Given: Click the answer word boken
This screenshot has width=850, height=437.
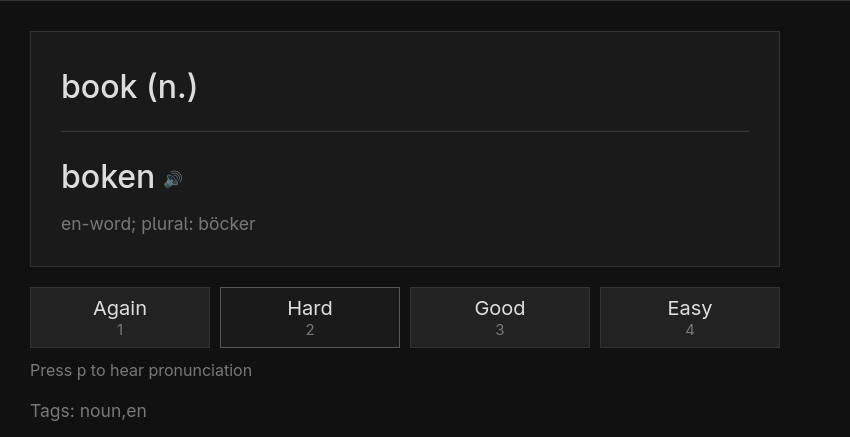Looking at the screenshot, I should click(x=108, y=177).
